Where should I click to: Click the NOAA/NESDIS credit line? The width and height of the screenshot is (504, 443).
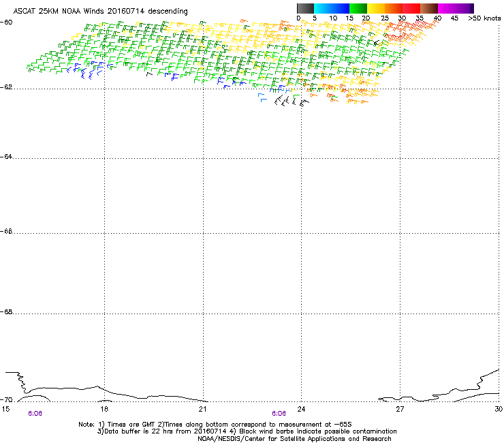294,439
